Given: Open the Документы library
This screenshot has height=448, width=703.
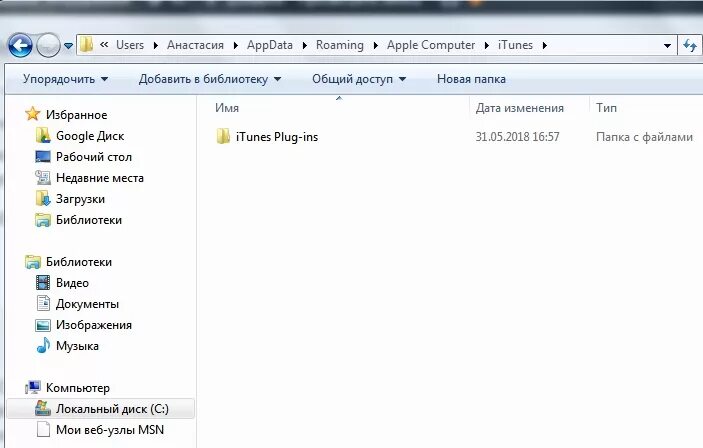Looking at the screenshot, I should [87, 304].
